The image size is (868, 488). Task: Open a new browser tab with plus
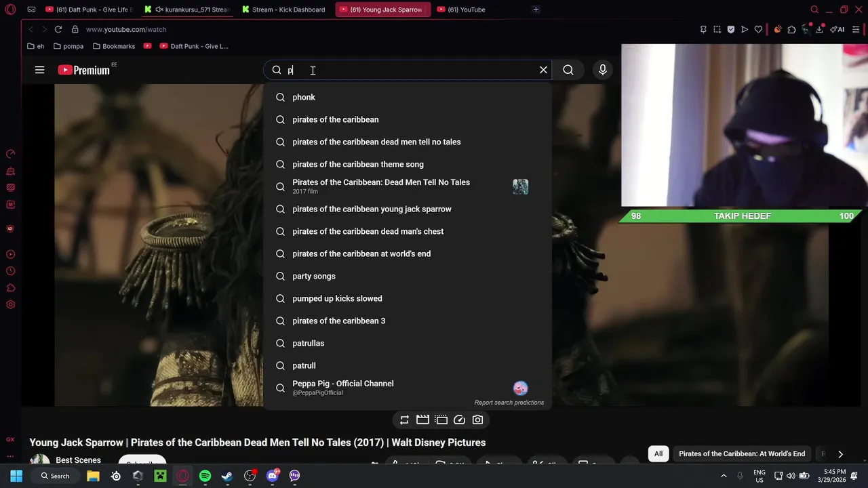point(536,9)
